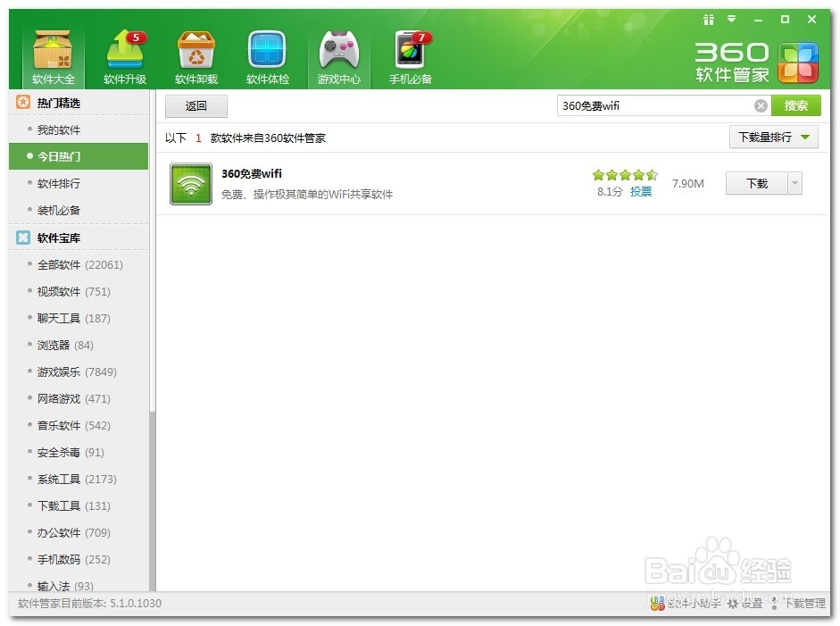Click the description 免费、操作极其简单的WiFi共享软件
Viewport: 840px width, 626px height.
click(307, 194)
